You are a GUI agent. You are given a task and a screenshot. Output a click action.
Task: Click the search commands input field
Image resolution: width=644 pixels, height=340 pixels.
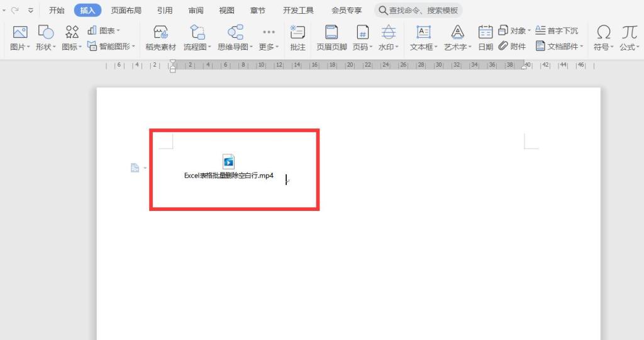pos(424,10)
